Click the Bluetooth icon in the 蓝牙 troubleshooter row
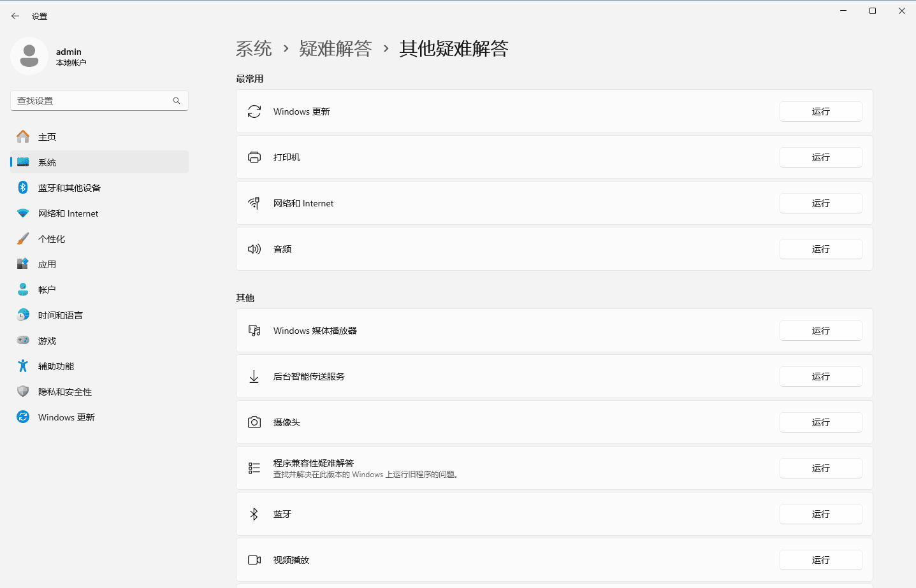 point(254,514)
